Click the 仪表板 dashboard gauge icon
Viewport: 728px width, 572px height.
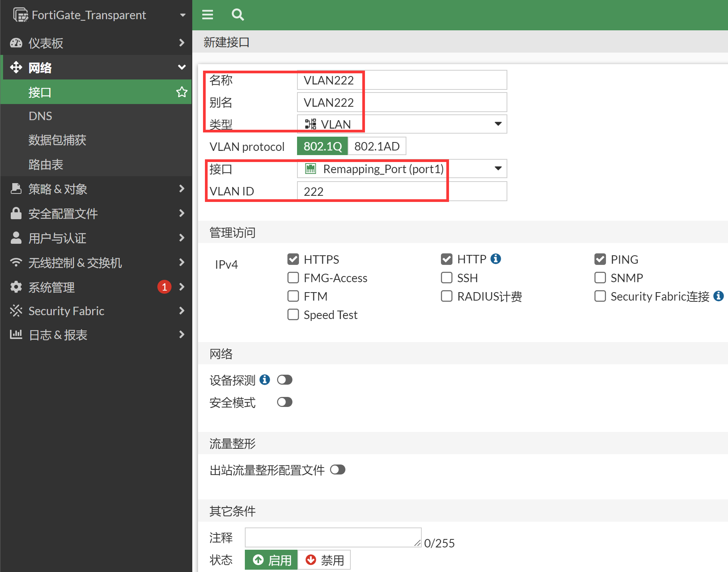pos(16,43)
